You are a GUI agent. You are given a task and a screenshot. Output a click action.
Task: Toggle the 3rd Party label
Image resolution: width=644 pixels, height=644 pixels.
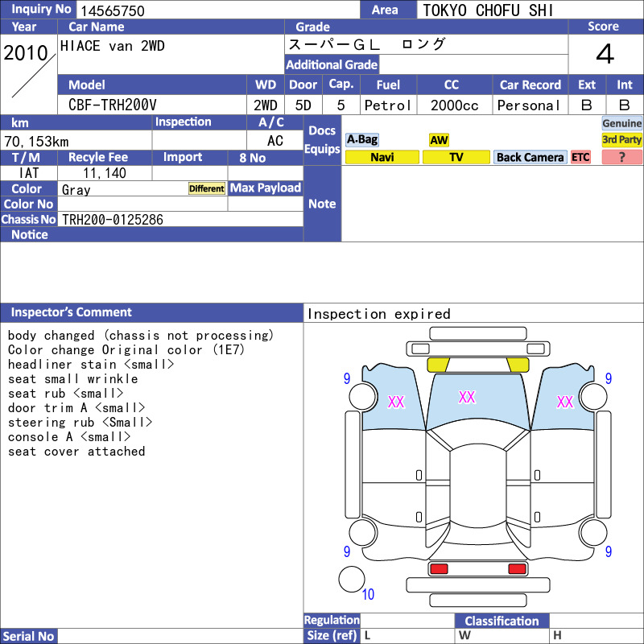coord(621,139)
